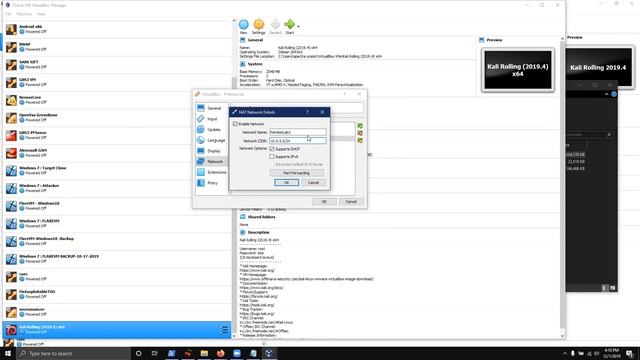Click the Kali Rolling preview thumbnail
Viewport: 640px width, 360px height.
[x=518, y=70]
